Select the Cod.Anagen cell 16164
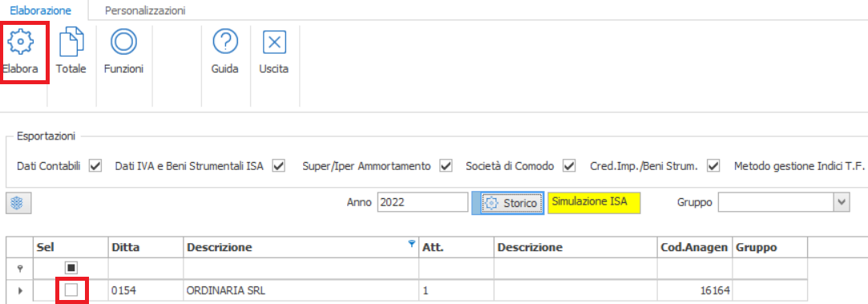868x304 pixels. click(x=695, y=290)
